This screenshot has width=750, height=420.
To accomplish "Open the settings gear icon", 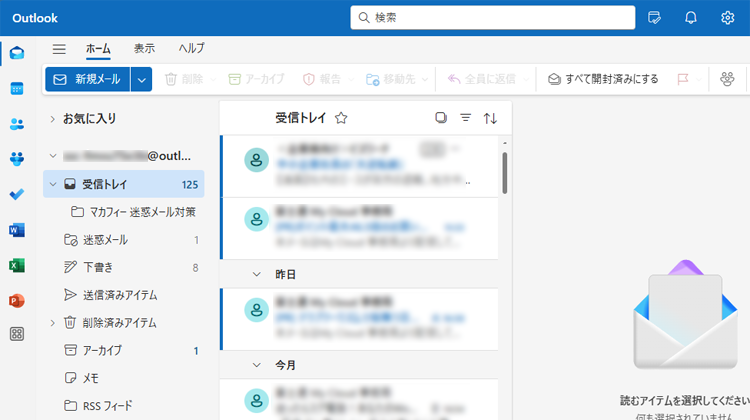I will [x=727, y=18].
